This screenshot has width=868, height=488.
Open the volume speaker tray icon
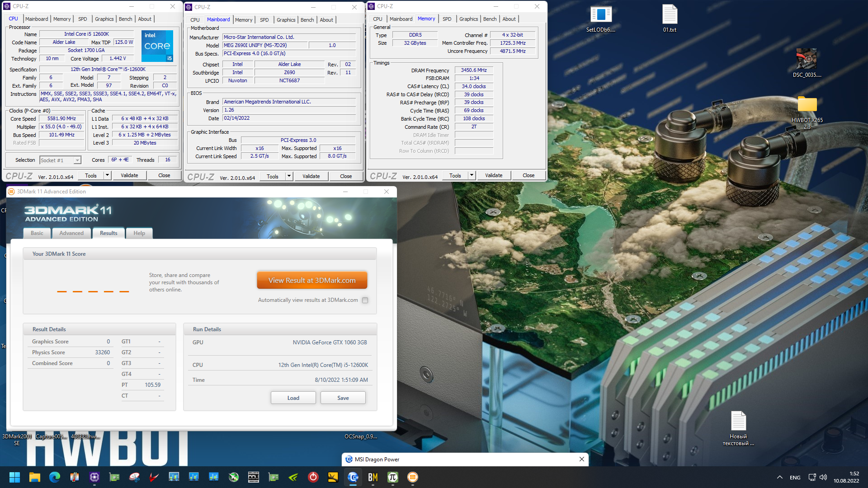tap(823, 477)
